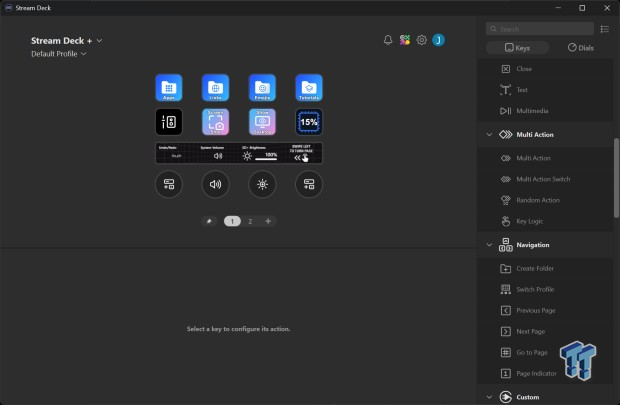620x405 pixels.
Task: Select the volume dial
Action: (x=215, y=184)
